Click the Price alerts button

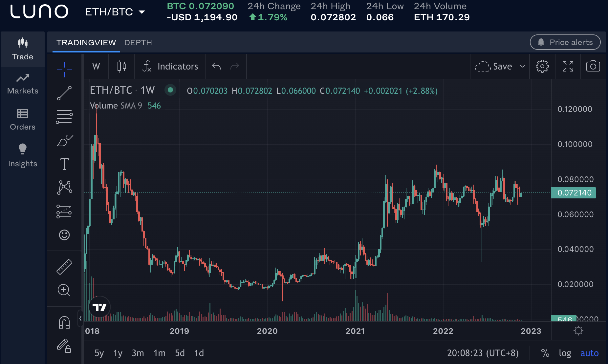click(565, 42)
